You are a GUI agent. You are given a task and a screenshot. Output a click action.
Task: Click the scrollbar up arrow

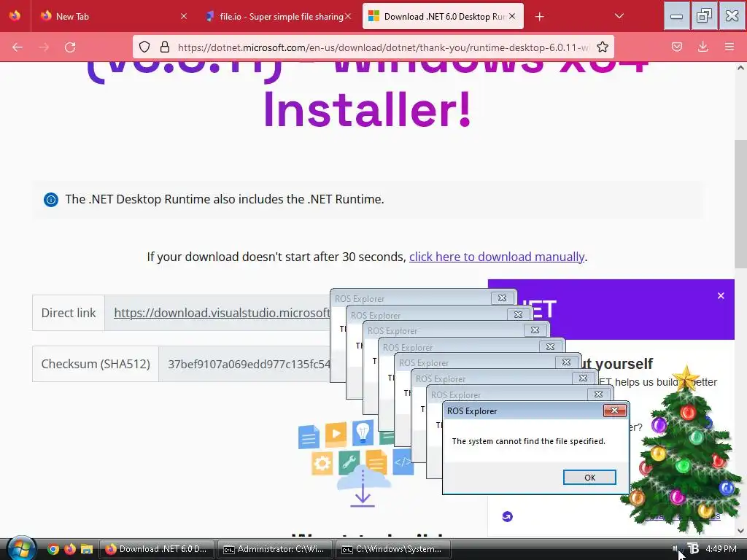(740, 68)
